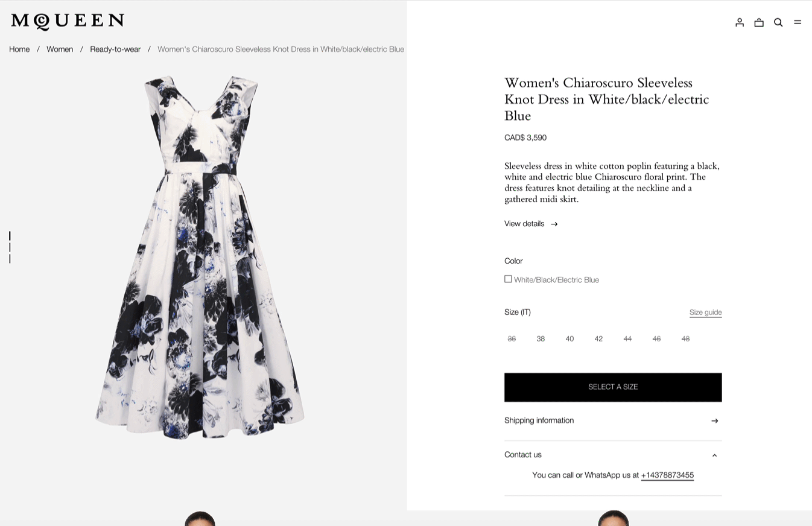The width and height of the screenshot is (812, 526).
Task: Open the Size guide link
Action: [705, 312]
